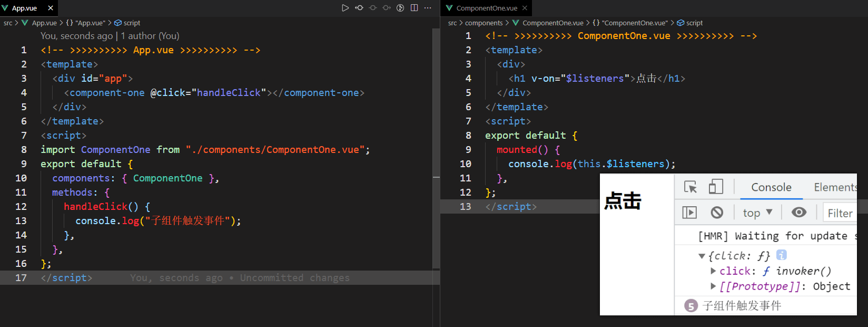Image resolution: width=868 pixels, height=327 pixels.
Task: Switch to ComponentOne.vue editor tab
Action: [486, 8]
